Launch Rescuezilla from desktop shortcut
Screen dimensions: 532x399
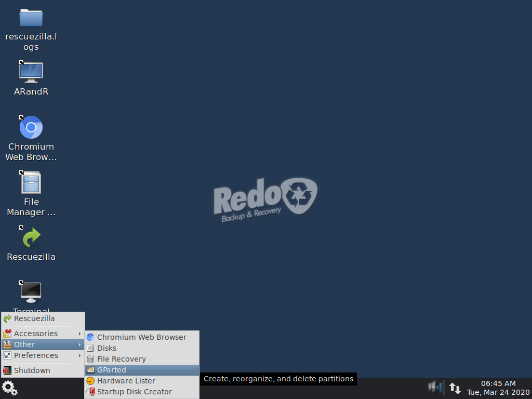(x=31, y=237)
